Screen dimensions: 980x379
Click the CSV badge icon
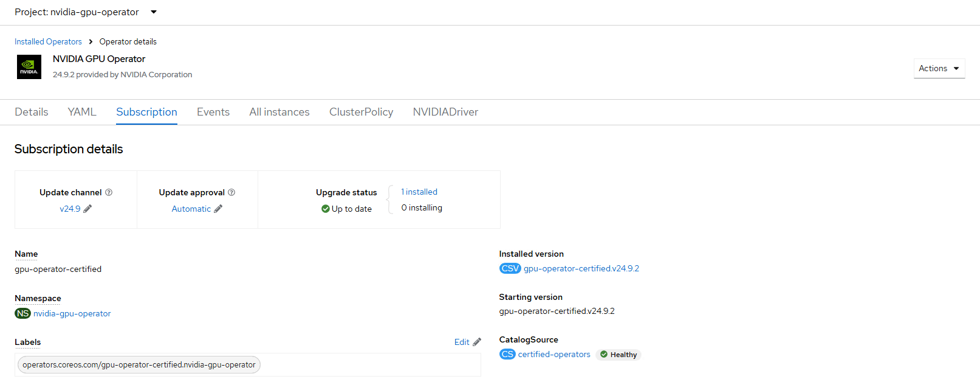click(510, 268)
